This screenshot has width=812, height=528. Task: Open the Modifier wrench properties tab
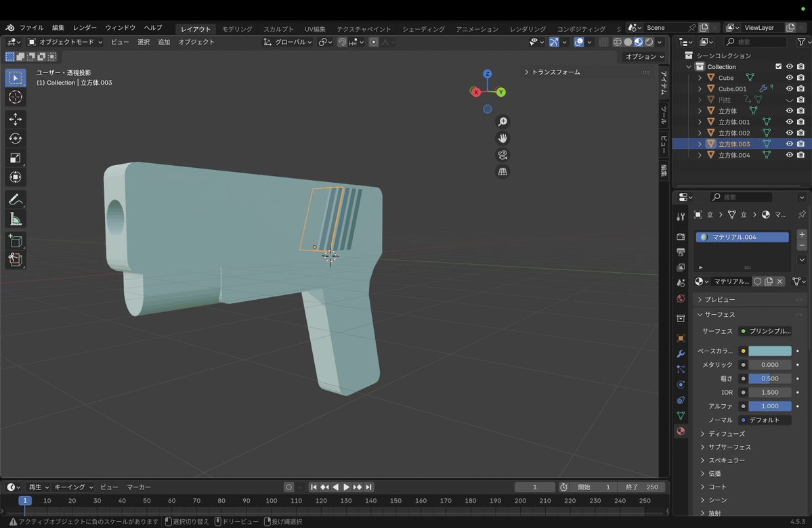pos(681,353)
